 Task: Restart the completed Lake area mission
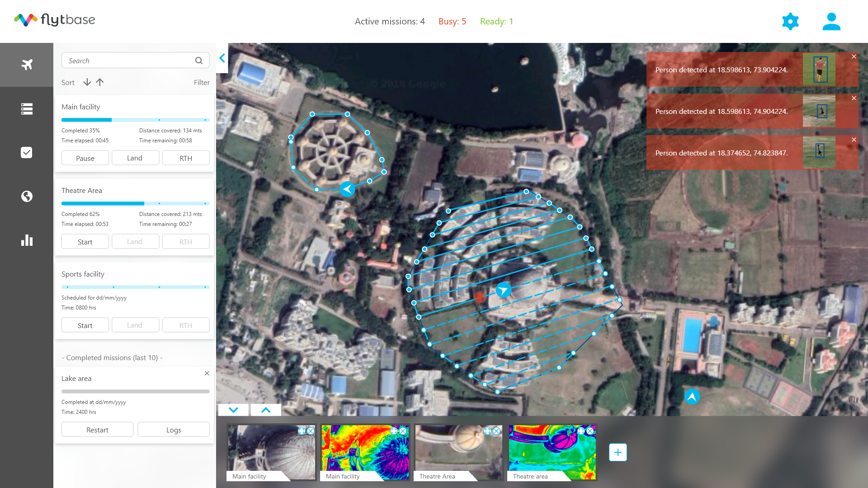tap(97, 429)
